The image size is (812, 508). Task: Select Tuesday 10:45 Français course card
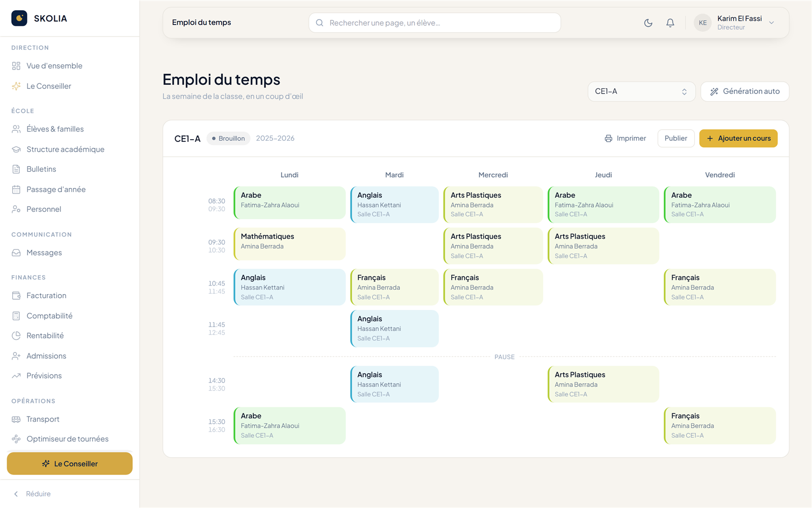(x=394, y=288)
